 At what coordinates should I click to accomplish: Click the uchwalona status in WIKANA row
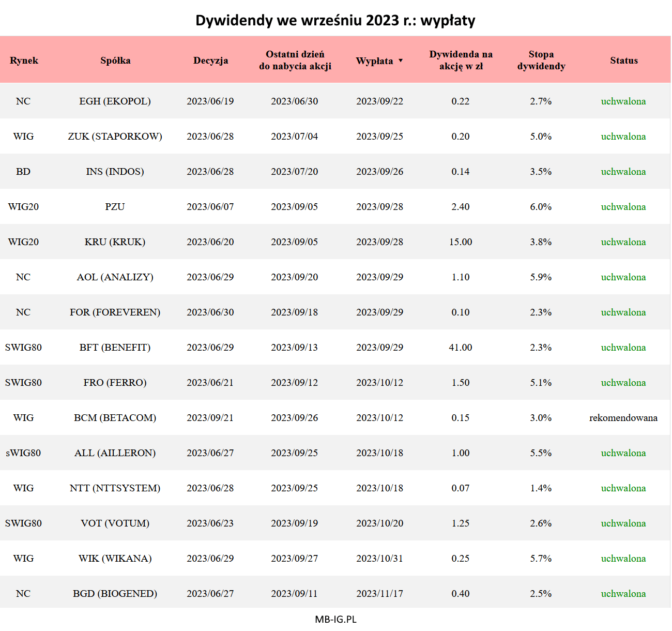point(623,559)
